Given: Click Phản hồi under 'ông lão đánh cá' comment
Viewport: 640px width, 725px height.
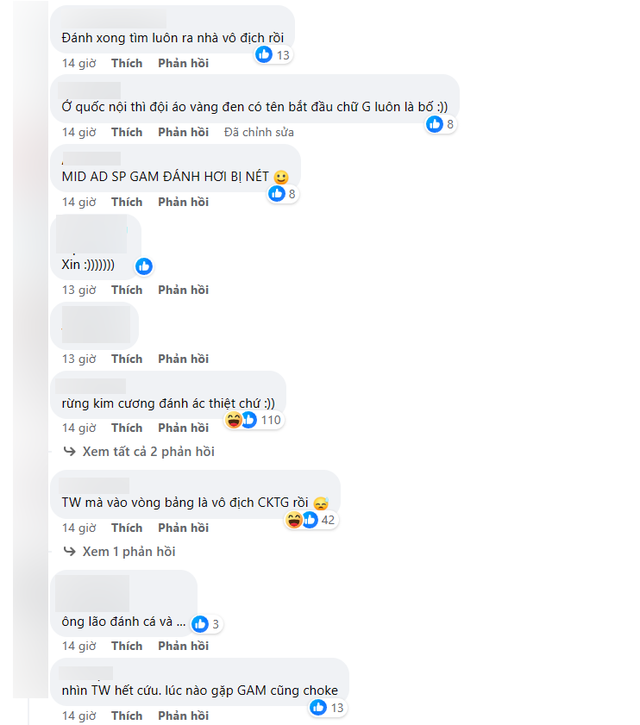Looking at the screenshot, I should [183, 646].
